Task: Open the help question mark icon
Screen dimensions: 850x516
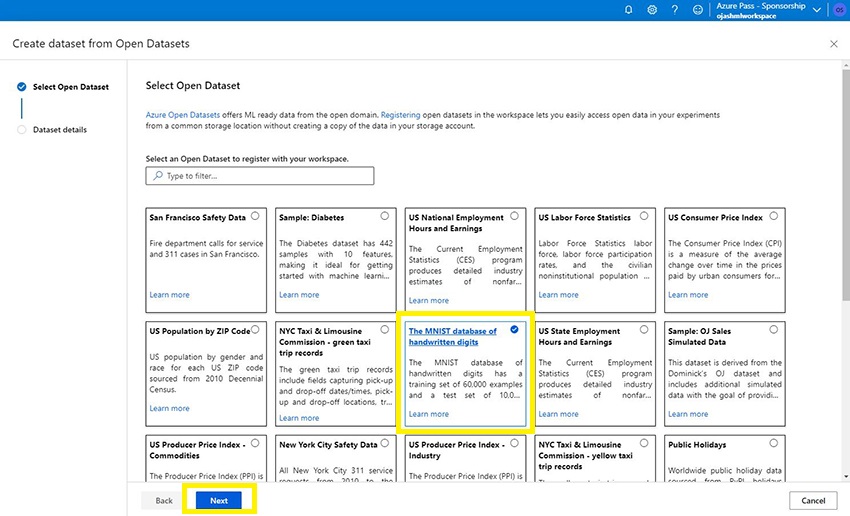Action: 674,10
